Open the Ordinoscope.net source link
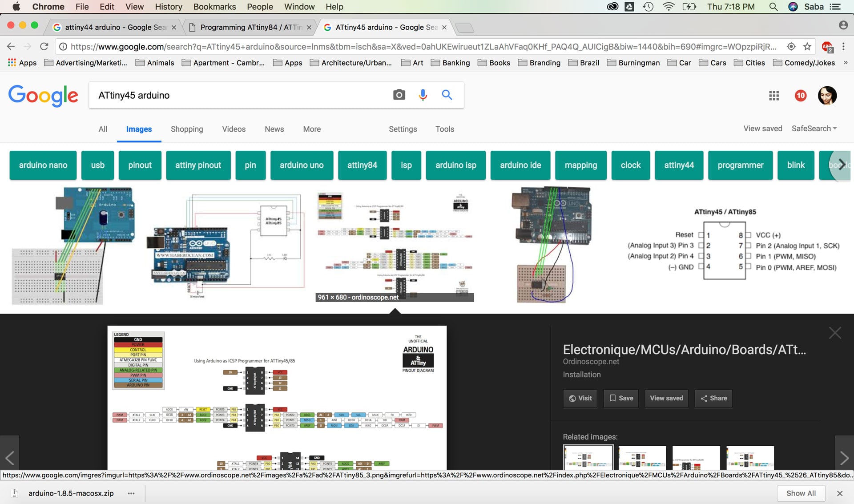 [591, 362]
